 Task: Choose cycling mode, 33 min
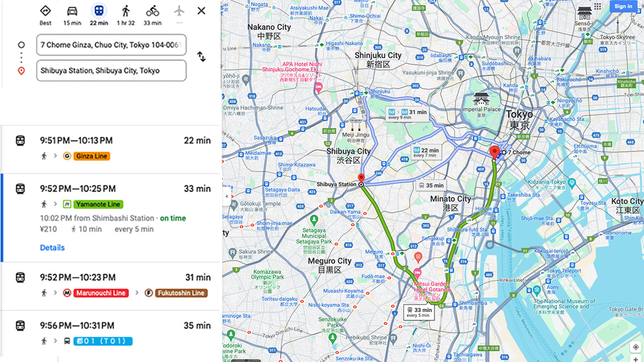tap(152, 11)
